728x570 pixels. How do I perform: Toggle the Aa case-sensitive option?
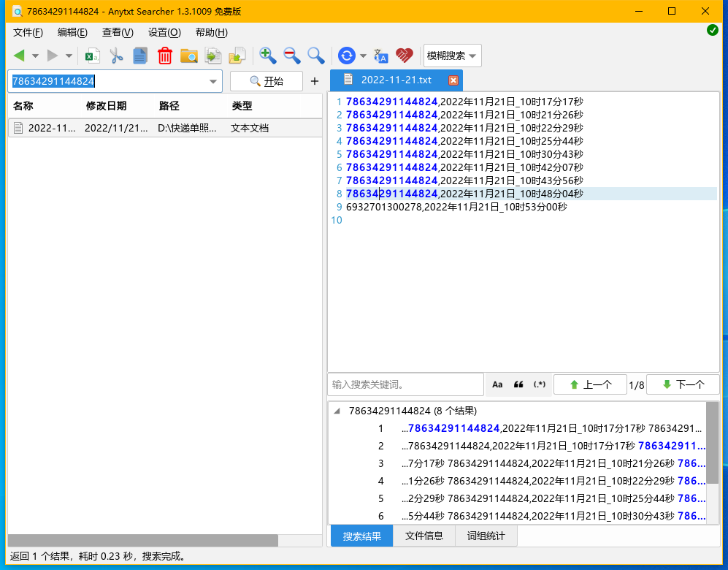pos(497,384)
